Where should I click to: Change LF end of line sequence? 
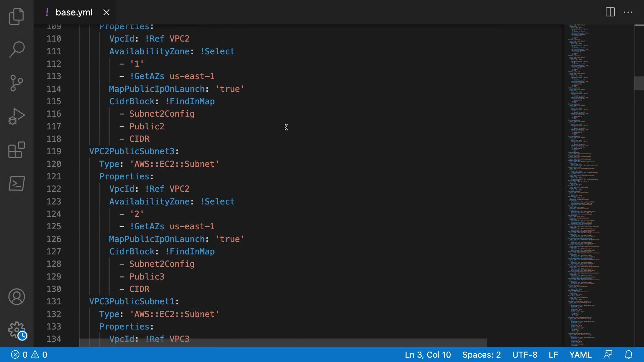[553, 355]
